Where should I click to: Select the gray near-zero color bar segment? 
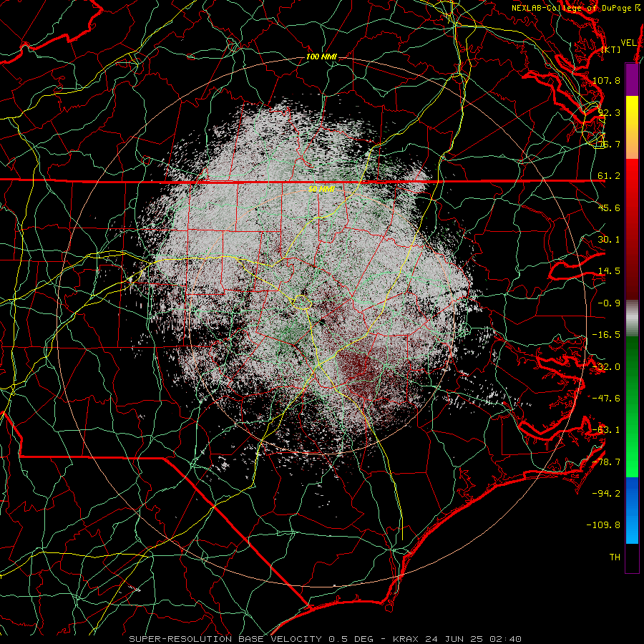(632, 318)
